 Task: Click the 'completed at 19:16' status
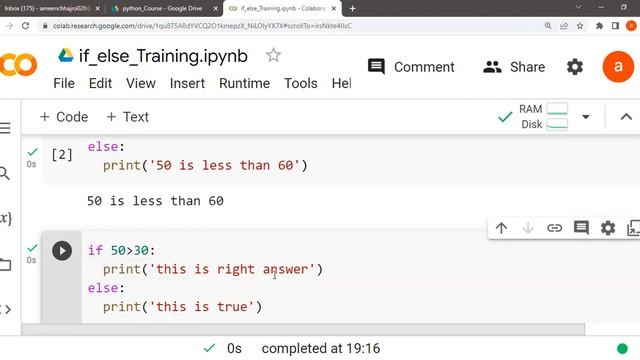click(x=321, y=349)
